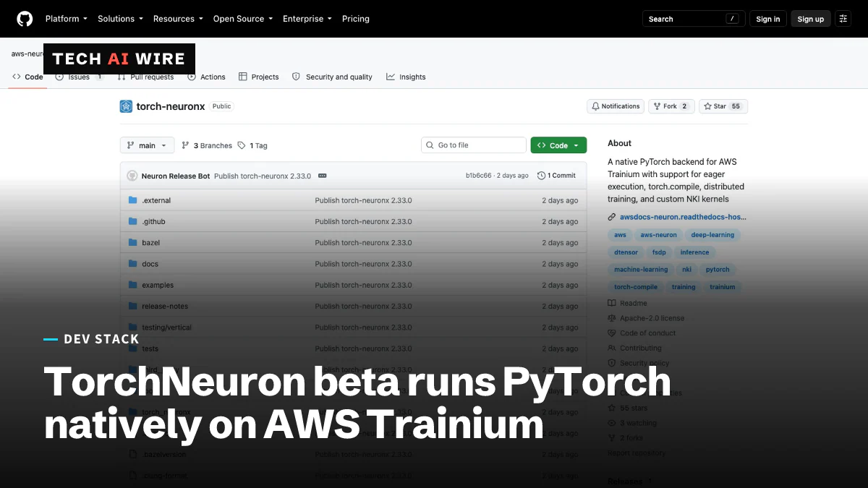Open the docs folder name

click(150, 264)
